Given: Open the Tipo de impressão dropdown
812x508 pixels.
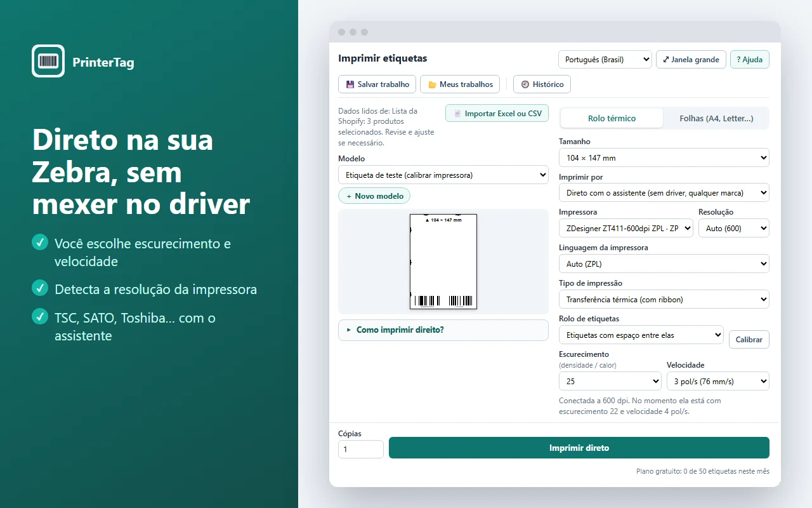Looking at the screenshot, I should pos(664,299).
